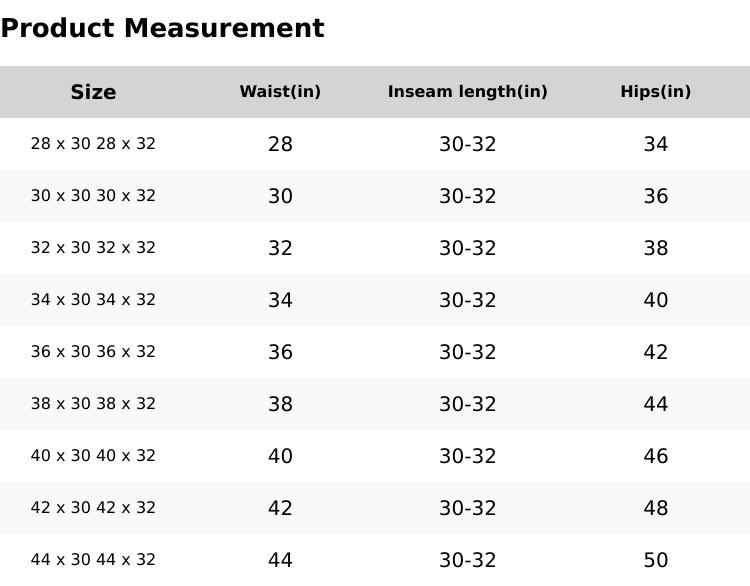Click the Product Measurement heading
Image resolution: width=750 pixels, height=586 pixels.
pos(162,28)
